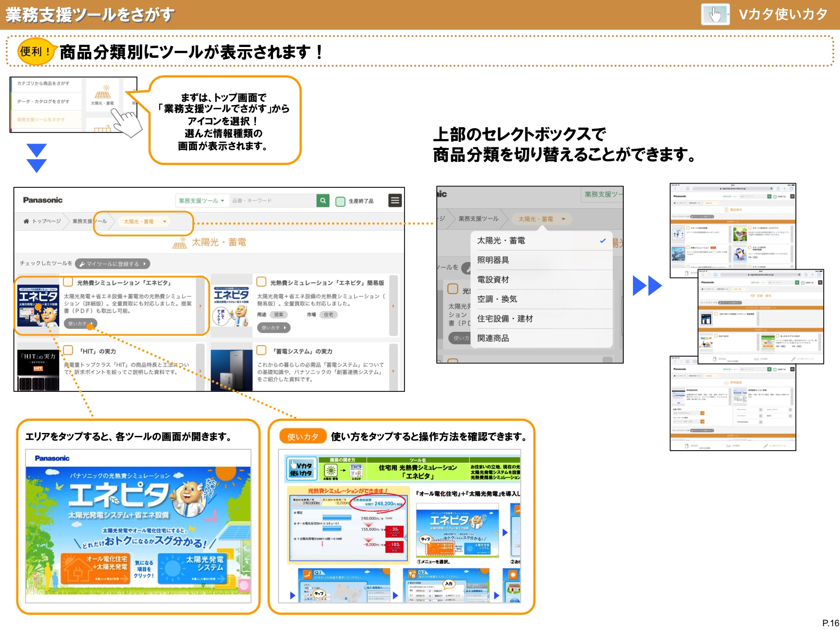Click the checkmark beside 太陽光・蓄電 in the list
This screenshot has width=840, height=630.
pos(603,240)
